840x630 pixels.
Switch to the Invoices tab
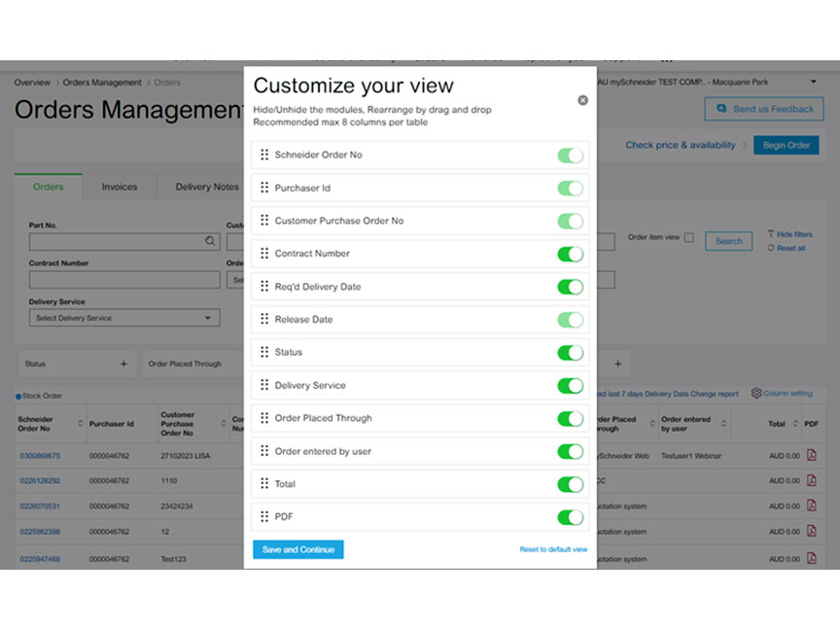click(119, 187)
